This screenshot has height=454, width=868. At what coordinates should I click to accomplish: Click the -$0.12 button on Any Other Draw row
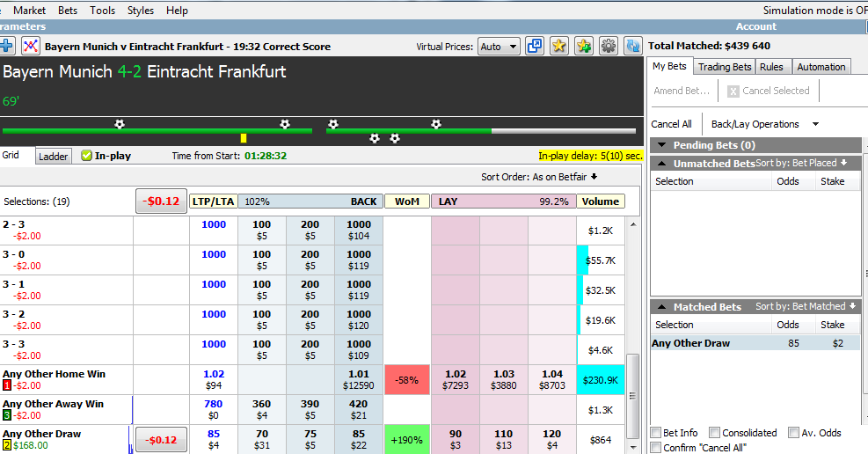pos(161,440)
